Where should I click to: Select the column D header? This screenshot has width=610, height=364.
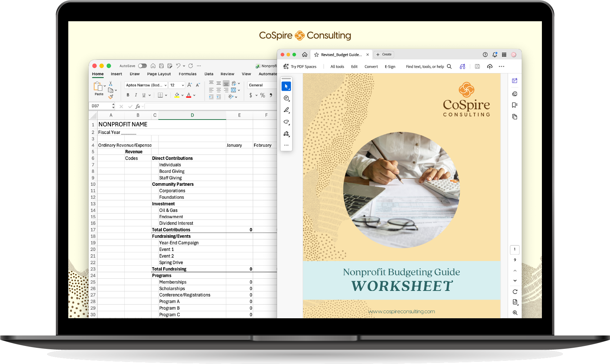pyautogui.click(x=192, y=115)
